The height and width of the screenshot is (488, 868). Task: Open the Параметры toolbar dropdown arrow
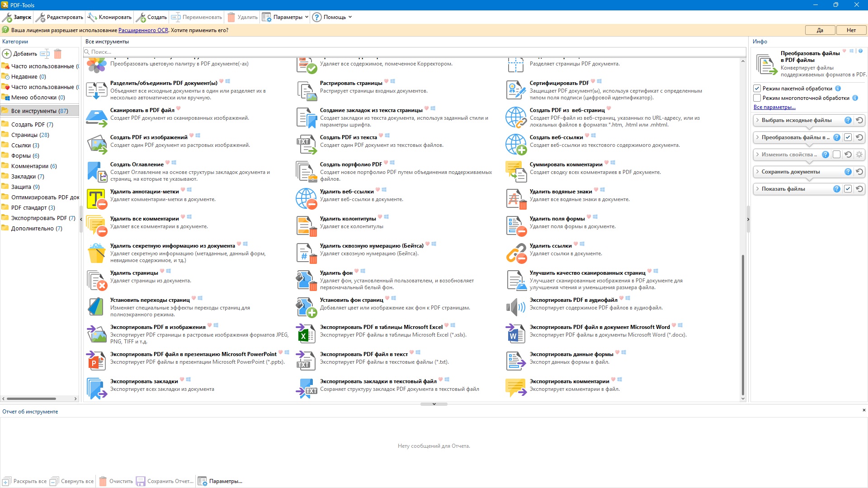[x=307, y=17]
